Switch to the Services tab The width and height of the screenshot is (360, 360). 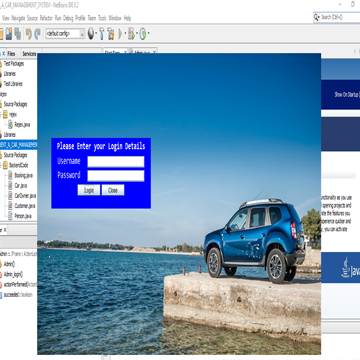pos(29,54)
